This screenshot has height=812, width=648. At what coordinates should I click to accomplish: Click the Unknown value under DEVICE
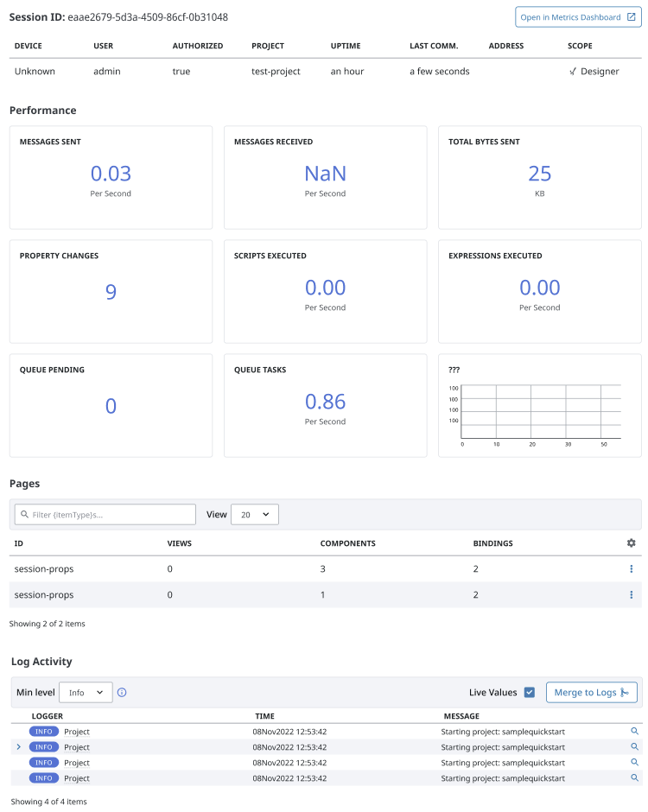tap(35, 72)
